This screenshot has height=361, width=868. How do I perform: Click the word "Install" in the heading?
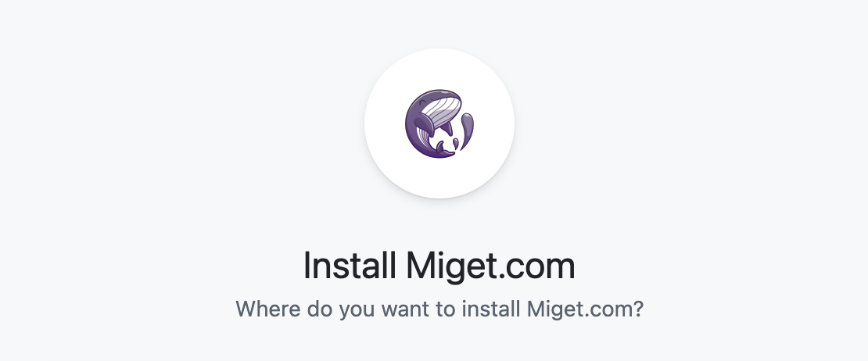tap(350, 266)
